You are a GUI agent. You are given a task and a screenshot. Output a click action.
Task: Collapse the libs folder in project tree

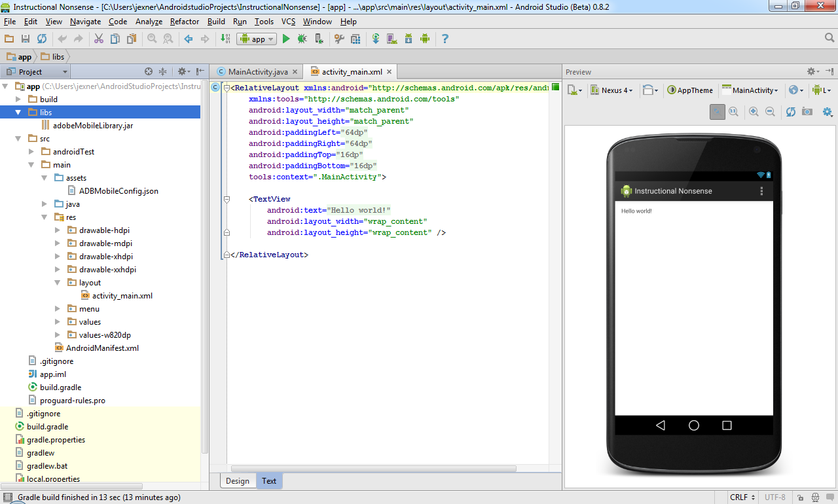[18, 113]
